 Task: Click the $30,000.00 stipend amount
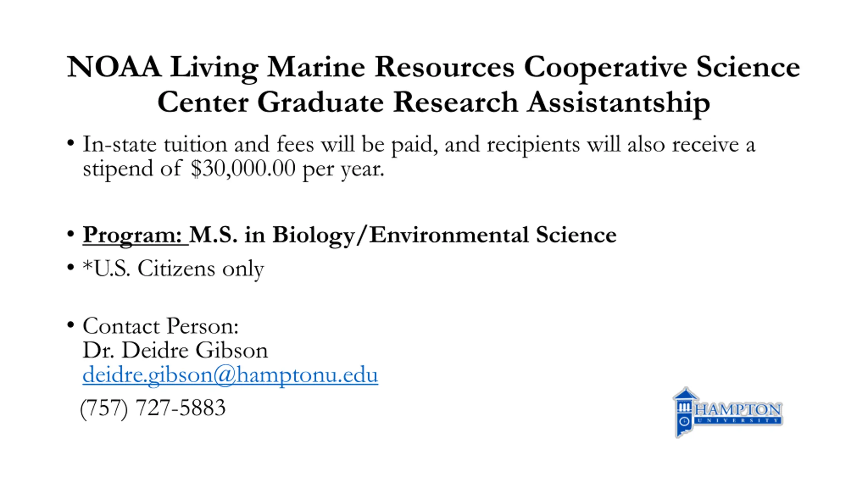click(x=243, y=168)
